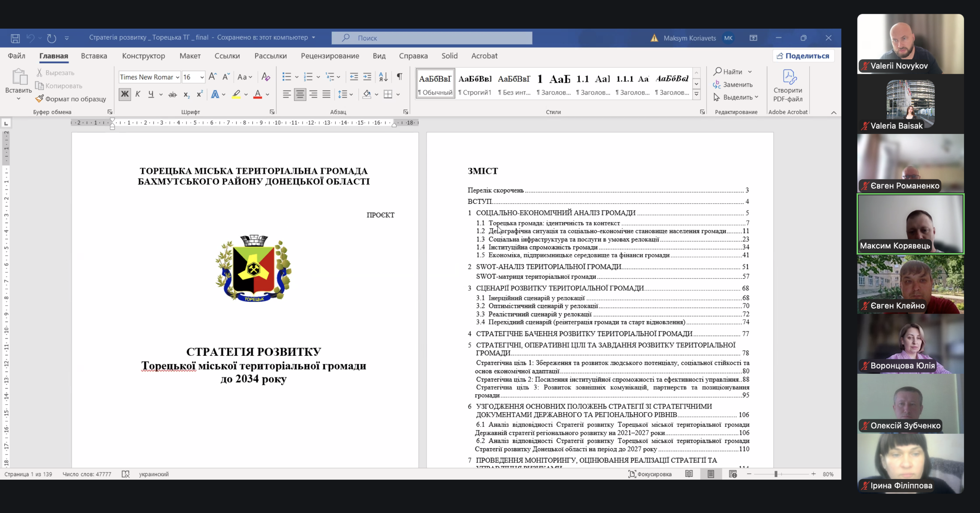
Task: Click the Найти find button
Action: [x=728, y=72]
